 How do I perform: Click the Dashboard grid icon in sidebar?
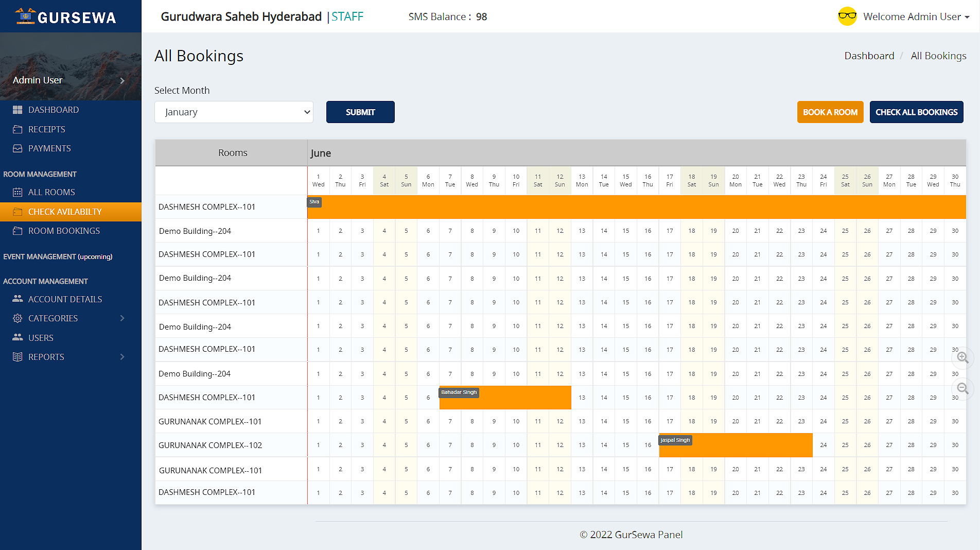[17, 110]
